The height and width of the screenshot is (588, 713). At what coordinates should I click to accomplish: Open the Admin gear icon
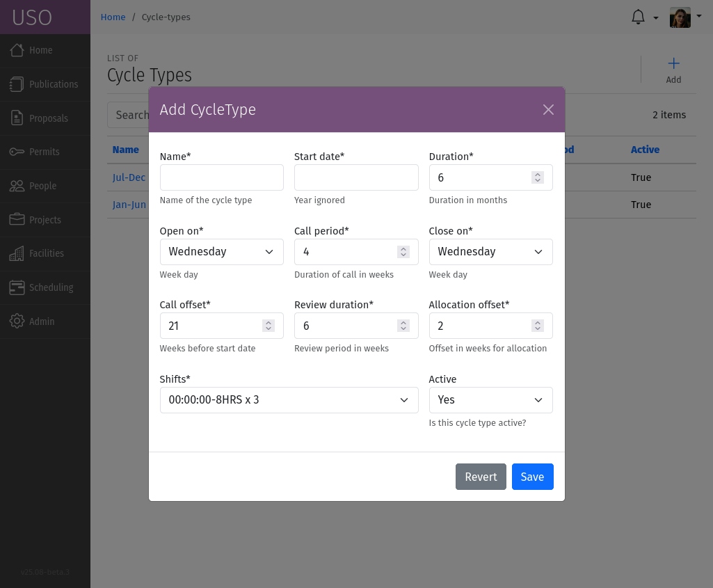click(17, 321)
